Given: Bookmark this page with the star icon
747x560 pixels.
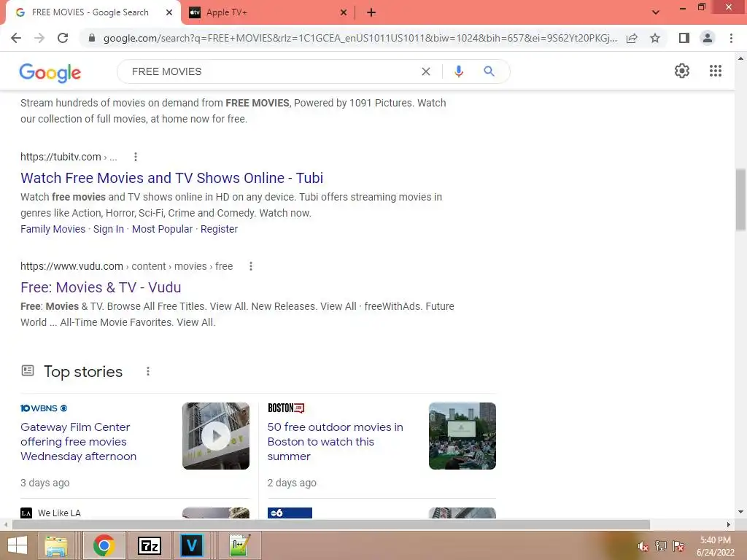Looking at the screenshot, I should pos(655,38).
